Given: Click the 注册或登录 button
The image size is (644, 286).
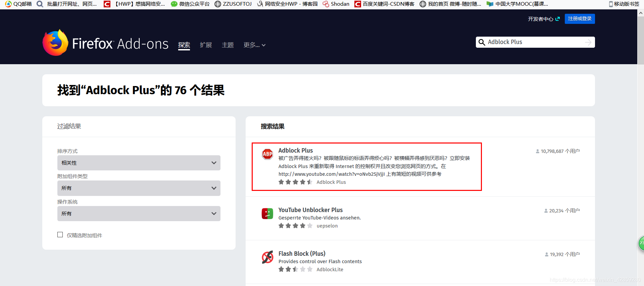Looking at the screenshot, I should [x=580, y=19].
